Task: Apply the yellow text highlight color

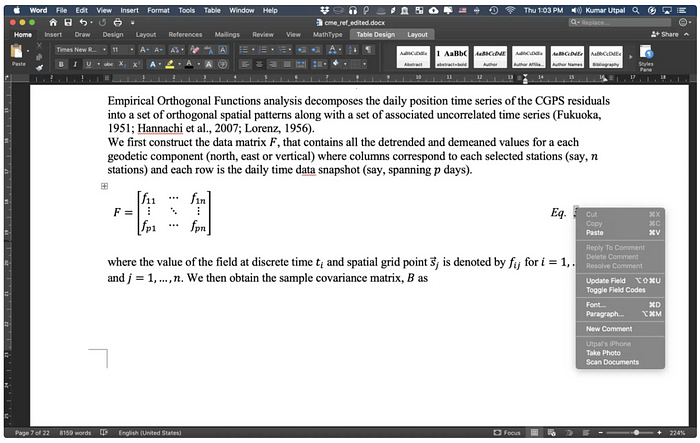Action: (x=170, y=64)
